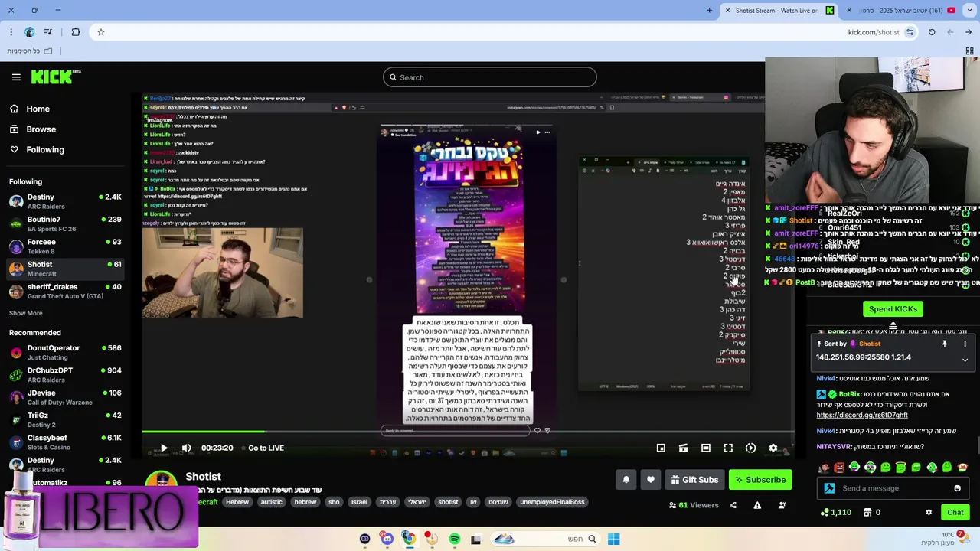Open Browse in sidebar
Screen dimensions: 980x551
pos(41,129)
